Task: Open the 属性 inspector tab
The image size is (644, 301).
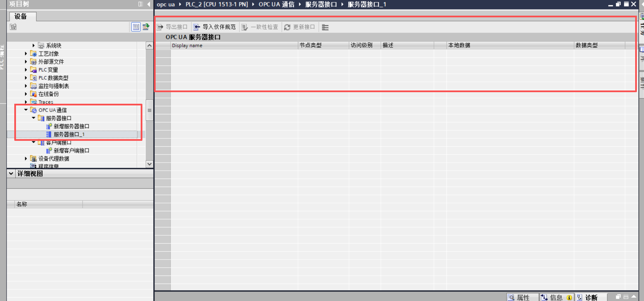Action: click(x=523, y=297)
